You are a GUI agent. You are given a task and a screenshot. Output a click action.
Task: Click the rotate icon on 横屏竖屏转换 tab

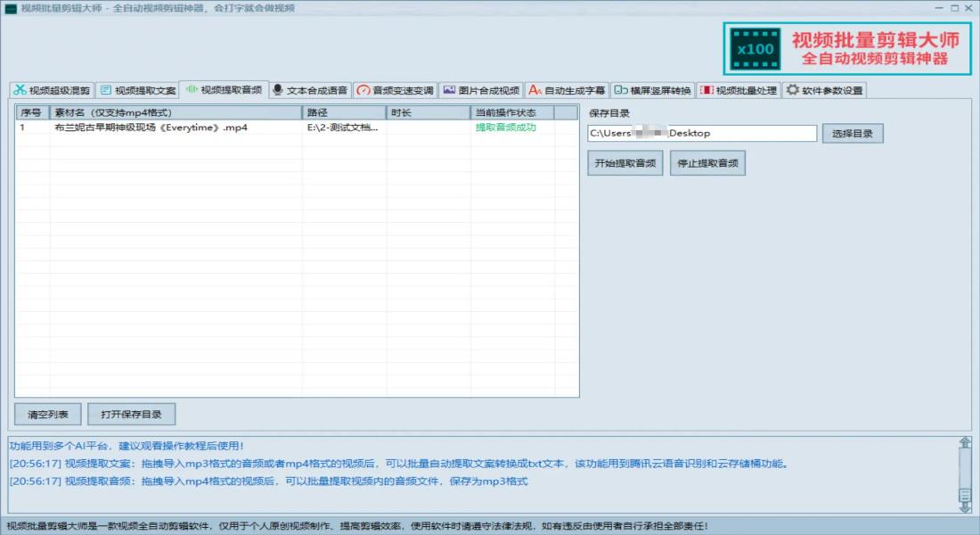[x=620, y=90]
